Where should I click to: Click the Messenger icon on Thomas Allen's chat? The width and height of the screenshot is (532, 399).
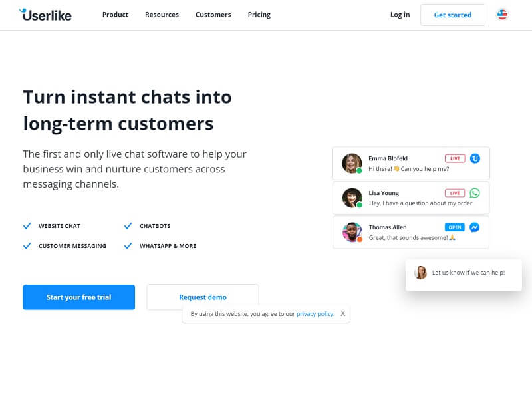point(474,227)
